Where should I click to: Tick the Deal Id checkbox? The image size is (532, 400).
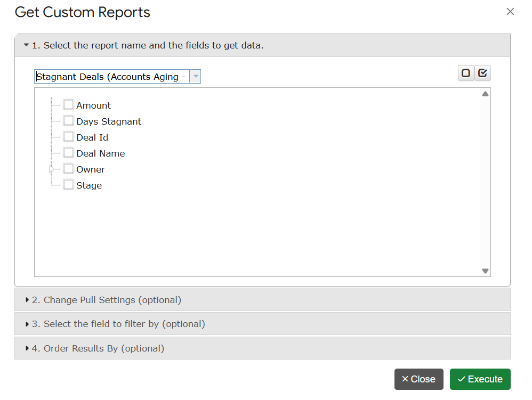(x=68, y=137)
